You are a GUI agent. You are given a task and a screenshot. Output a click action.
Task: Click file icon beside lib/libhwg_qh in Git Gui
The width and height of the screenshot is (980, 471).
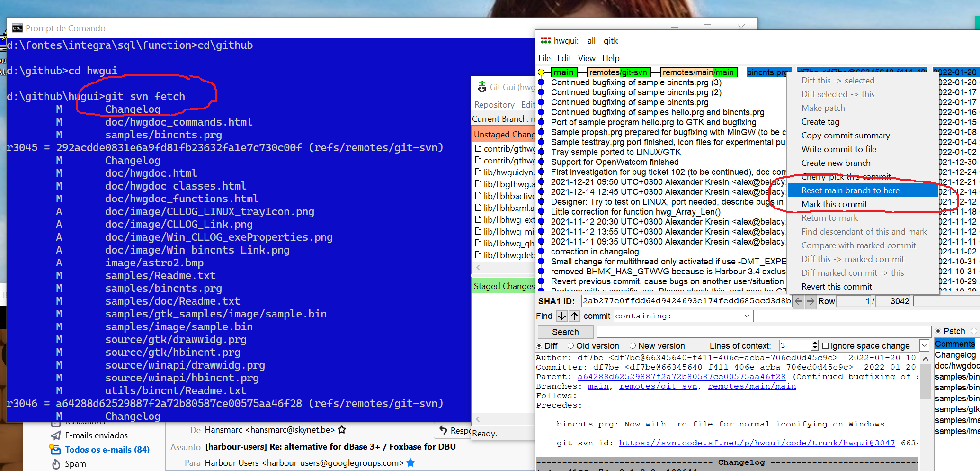coord(478,243)
